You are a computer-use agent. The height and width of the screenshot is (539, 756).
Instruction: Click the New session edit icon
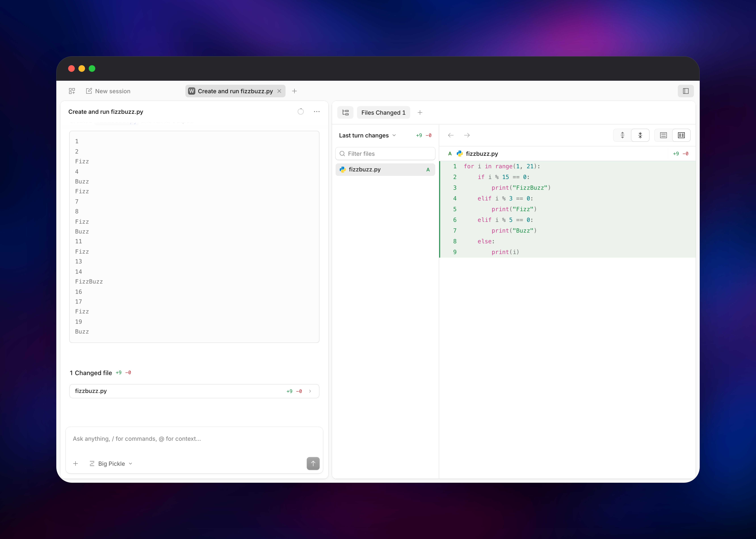89,91
